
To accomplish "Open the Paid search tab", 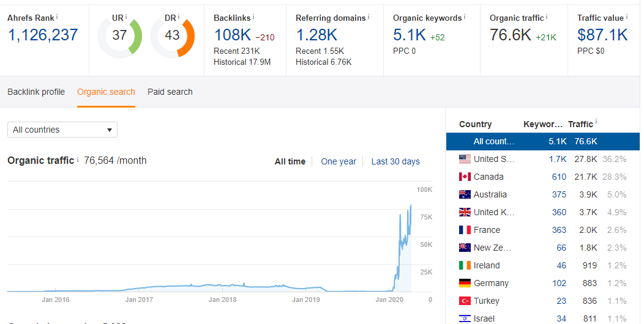I will pyautogui.click(x=170, y=92).
